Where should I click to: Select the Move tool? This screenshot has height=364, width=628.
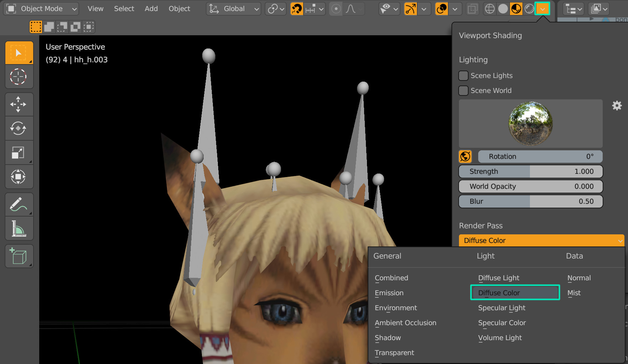pos(19,104)
